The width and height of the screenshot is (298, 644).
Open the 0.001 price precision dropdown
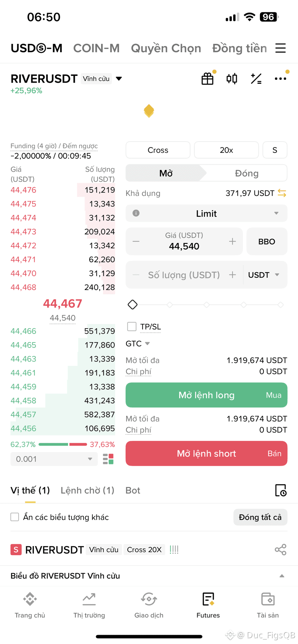point(54,459)
